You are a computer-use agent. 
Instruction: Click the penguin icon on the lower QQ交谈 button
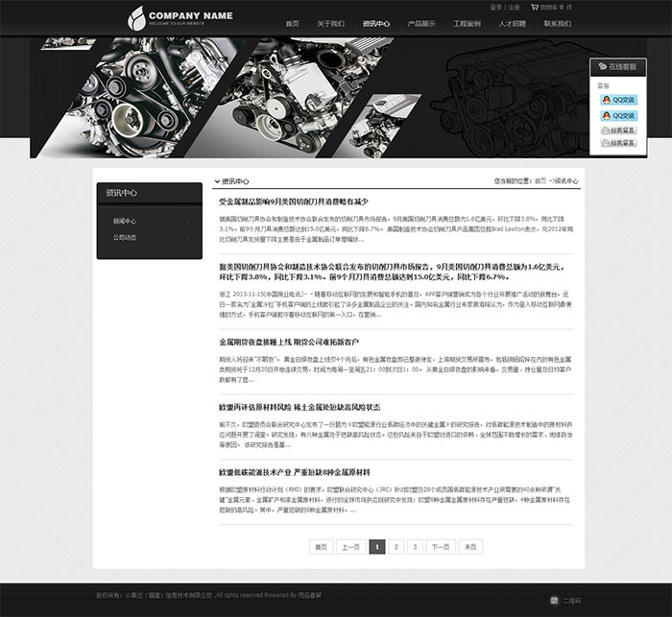(x=606, y=116)
